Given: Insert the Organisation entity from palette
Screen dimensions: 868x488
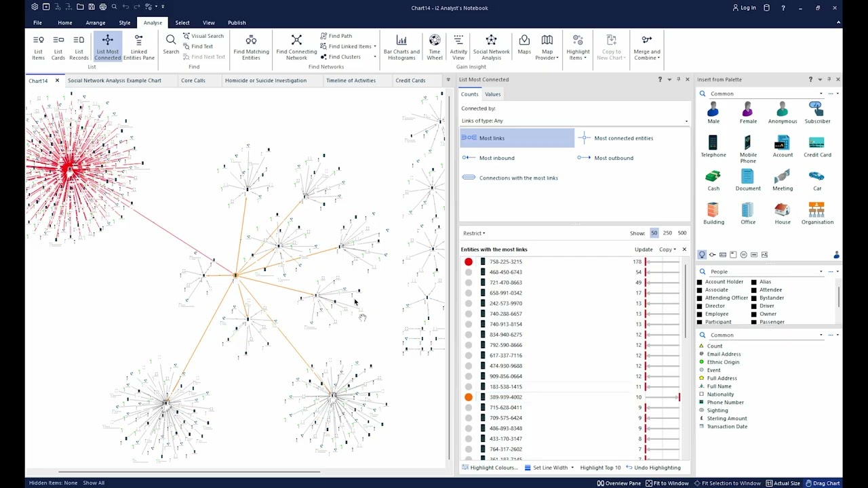Looking at the screenshot, I should point(817,213).
